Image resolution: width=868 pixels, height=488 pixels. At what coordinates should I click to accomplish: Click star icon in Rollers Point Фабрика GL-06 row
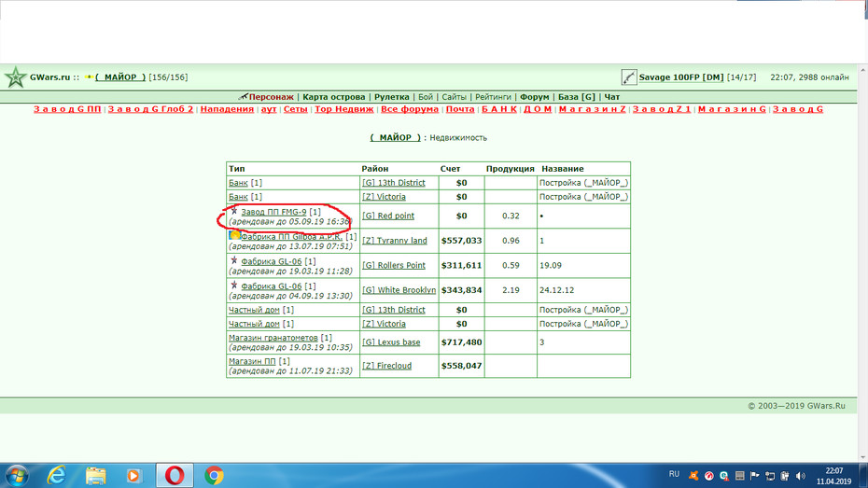(234, 260)
